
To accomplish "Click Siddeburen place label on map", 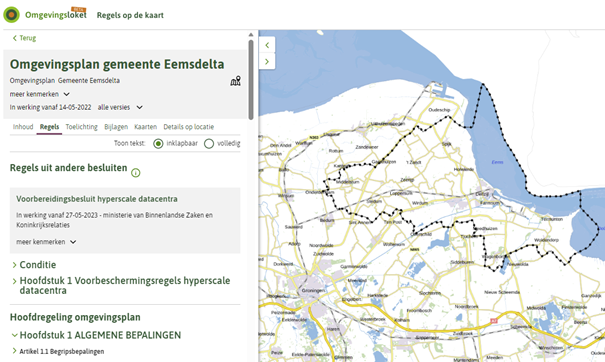I will 462,262.
